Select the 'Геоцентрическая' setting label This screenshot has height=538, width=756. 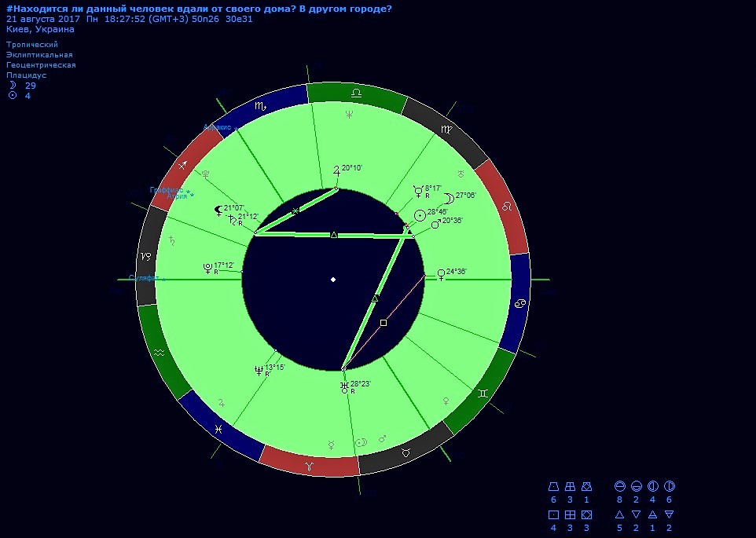click(x=41, y=64)
